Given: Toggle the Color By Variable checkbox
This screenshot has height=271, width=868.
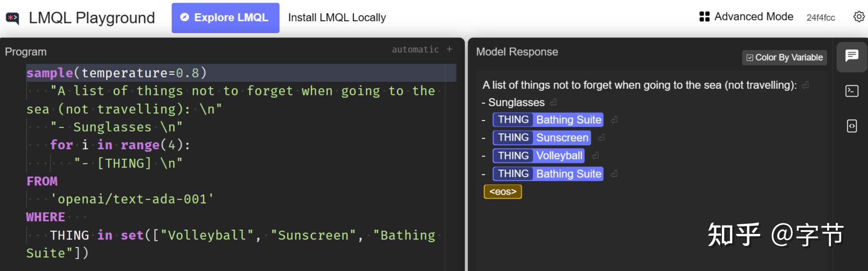Looking at the screenshot, I should tap(750, 57).
